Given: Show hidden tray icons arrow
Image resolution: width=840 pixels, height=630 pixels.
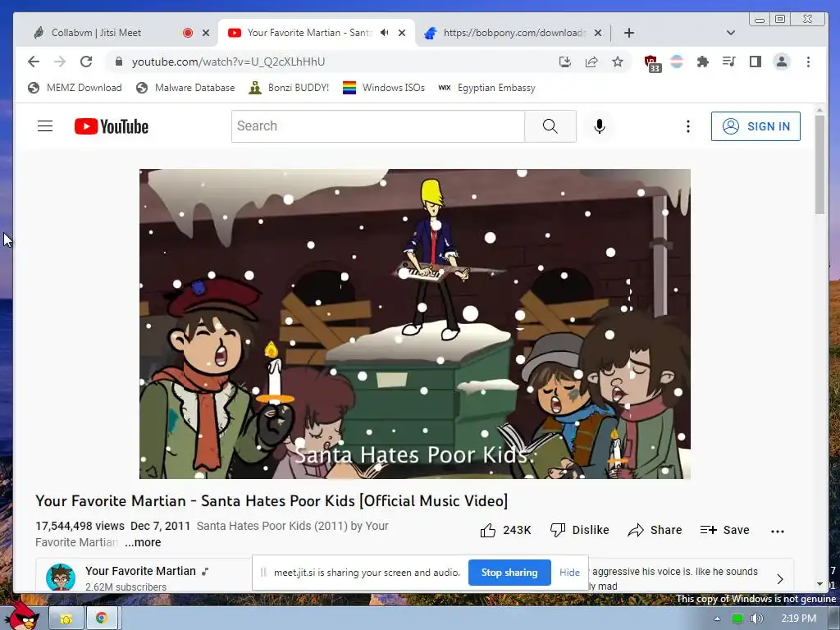Looking at the screenshot, I should (717, 619).
